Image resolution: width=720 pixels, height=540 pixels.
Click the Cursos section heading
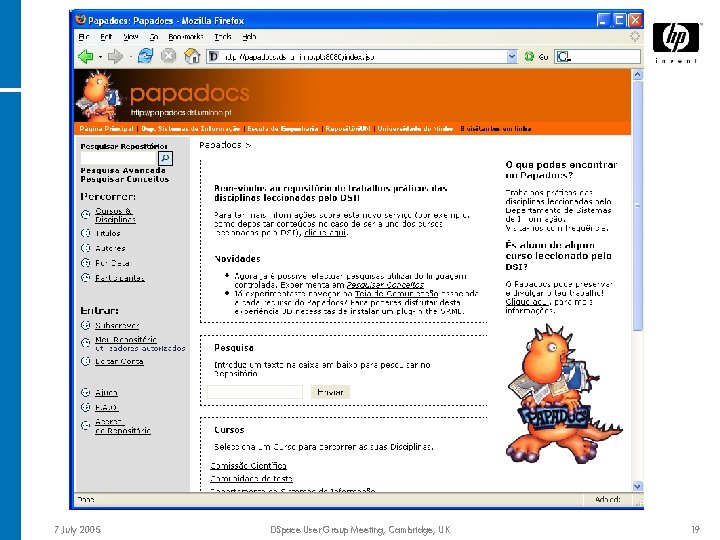(x=229, y=430)
